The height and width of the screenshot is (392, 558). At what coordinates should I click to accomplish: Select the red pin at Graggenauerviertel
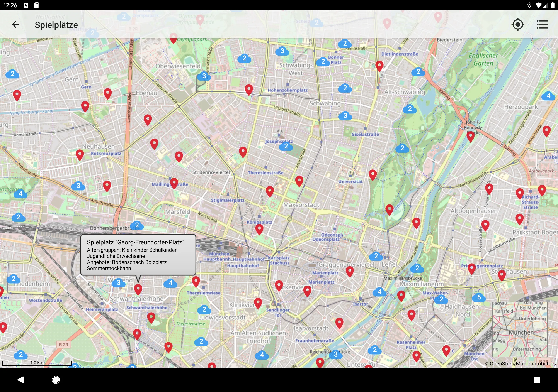click(x=350, y=272)
